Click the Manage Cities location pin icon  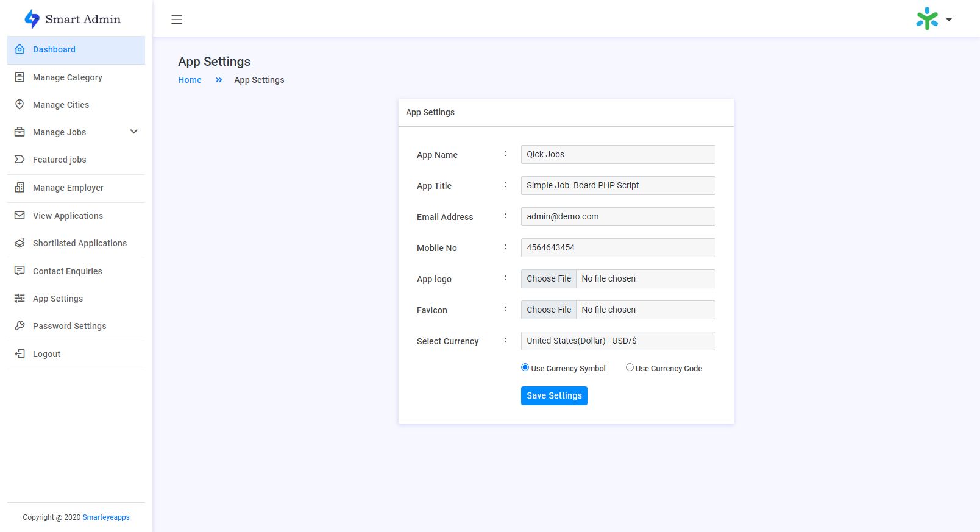[20, 105]
